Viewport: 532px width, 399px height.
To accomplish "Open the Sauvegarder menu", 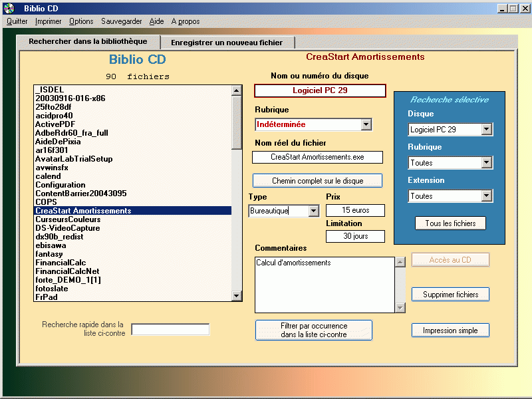I will click(x=122, y=21).
